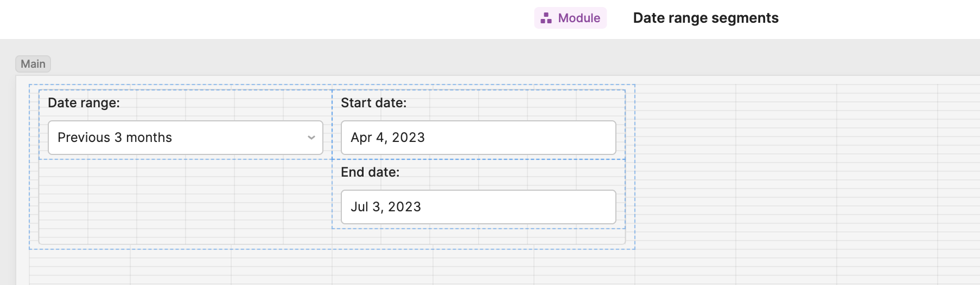Click the 'Start date:' label
Image resolution: width=980 pixels, height=285 pixels.
click(373, 103)
